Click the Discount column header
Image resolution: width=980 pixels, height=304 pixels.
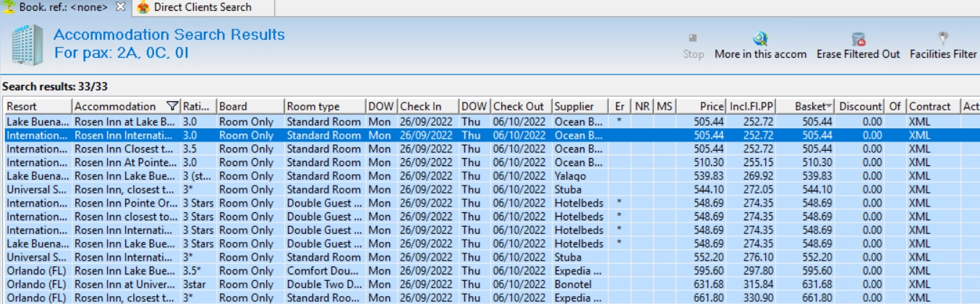[x=861, y=106]
